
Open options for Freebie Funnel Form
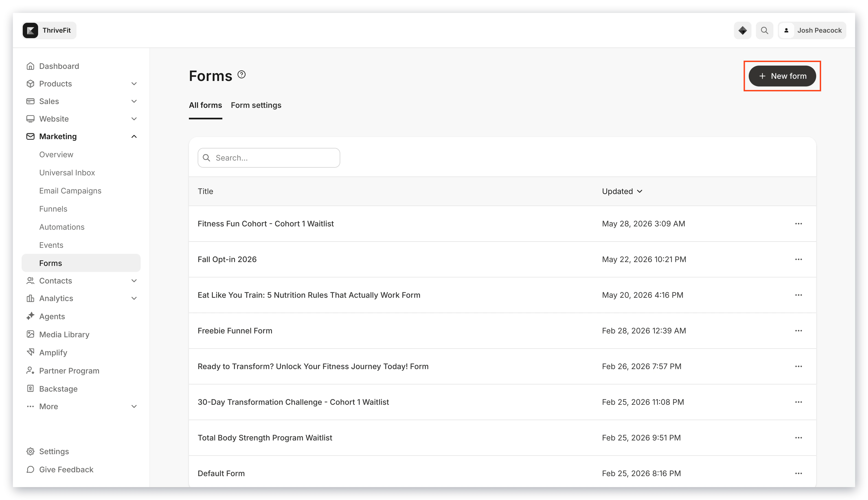[798, 331]
